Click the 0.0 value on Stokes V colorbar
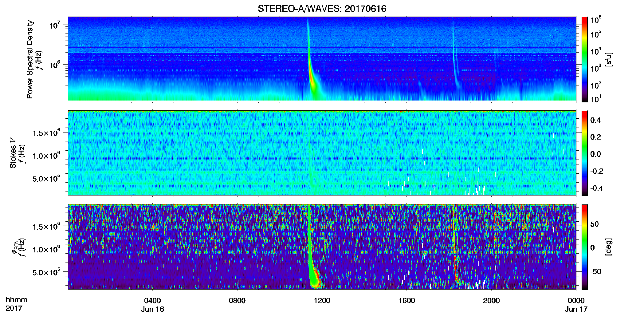 tap(595, 154)
